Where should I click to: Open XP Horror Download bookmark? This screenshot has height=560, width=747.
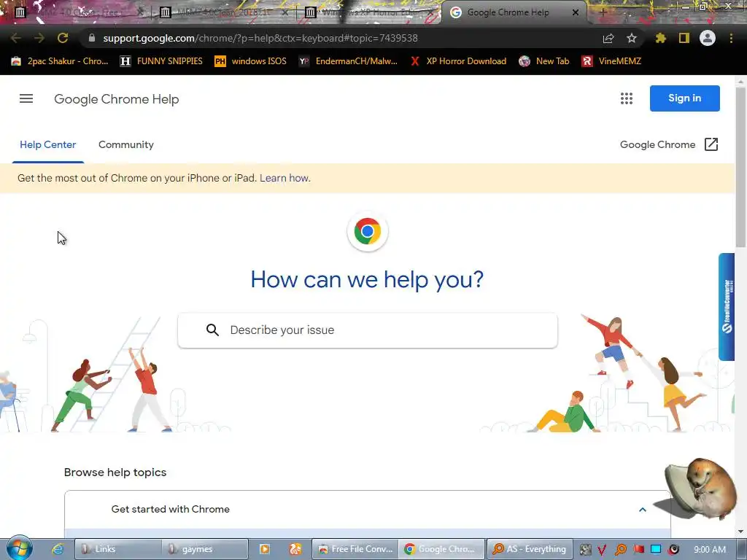[458, 61]
